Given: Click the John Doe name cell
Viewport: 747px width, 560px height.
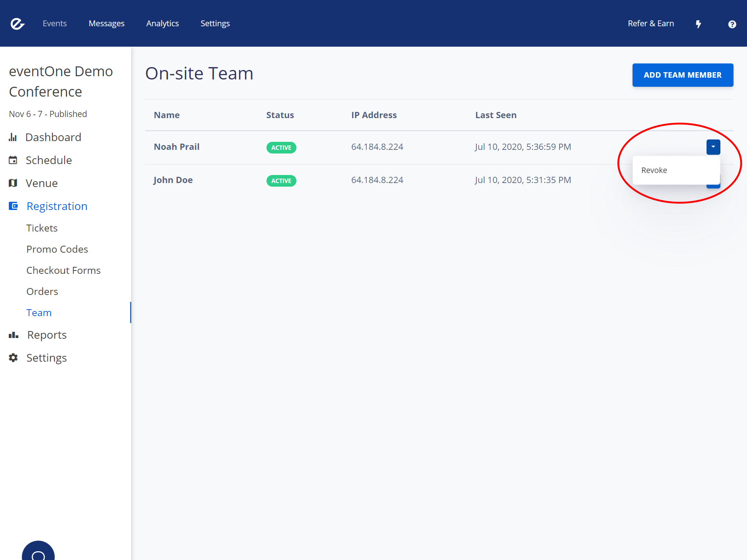Looking at the screenshot, I should click(173, 180).
